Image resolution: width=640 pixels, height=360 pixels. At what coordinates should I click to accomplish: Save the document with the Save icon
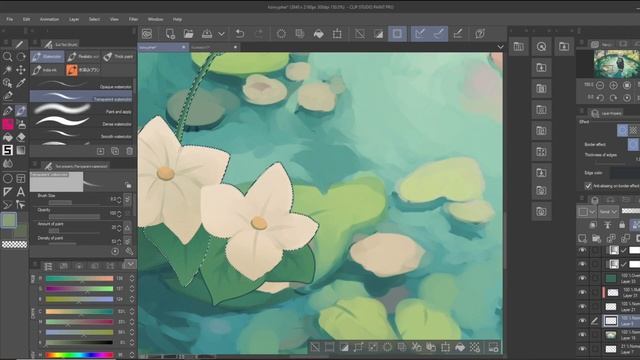(207, 34)
